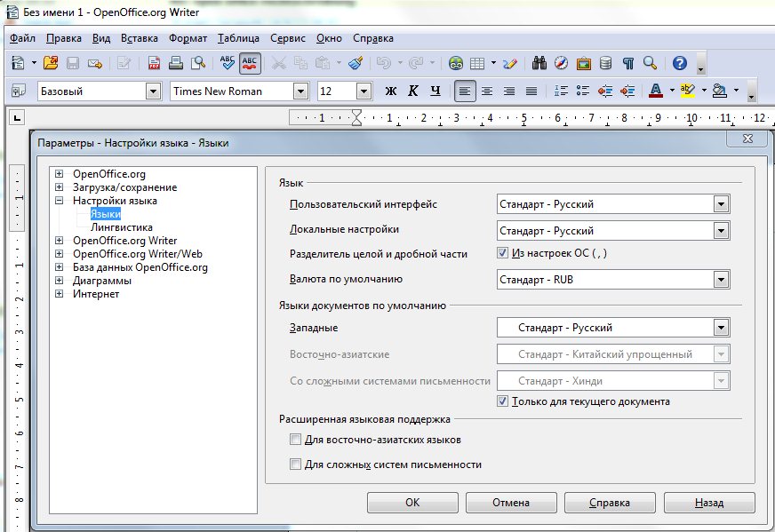Align text left
Screen dimensions: 775x532
pos(465,91)
